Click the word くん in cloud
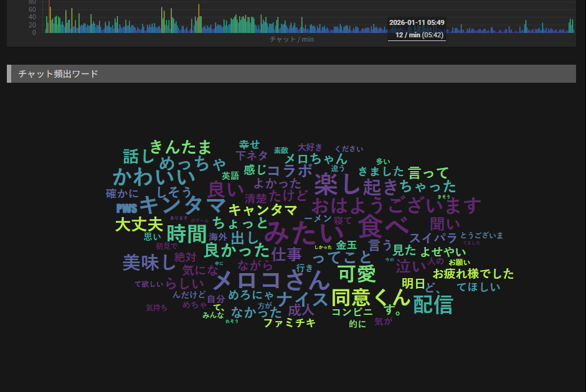This screenshot has height=392, width=586. pyautogui.click(x=392, y=297)
